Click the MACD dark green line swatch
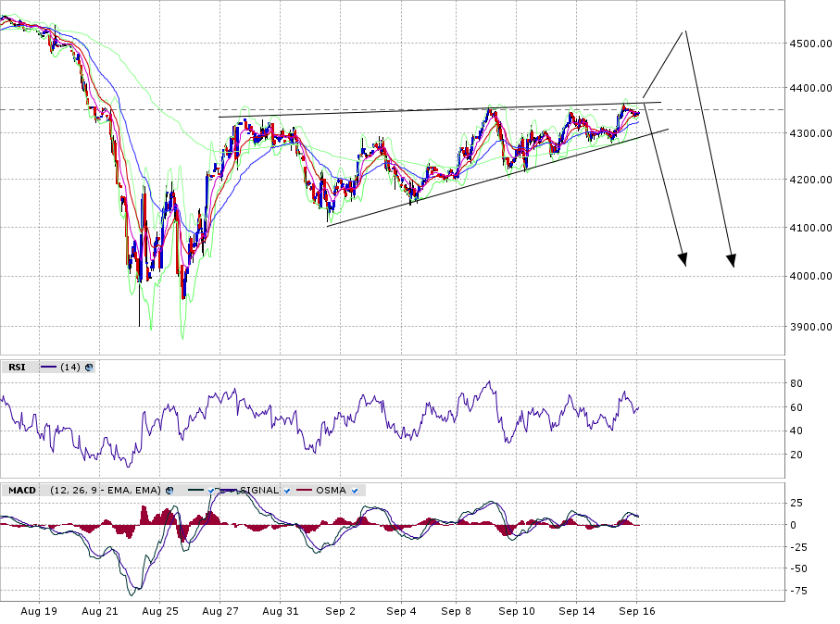The width and height of the screenshot is (840, 624). [195, 490]
